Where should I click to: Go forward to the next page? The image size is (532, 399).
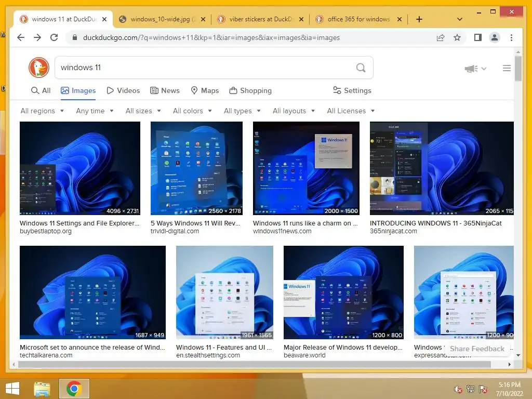tap(37, 37)
